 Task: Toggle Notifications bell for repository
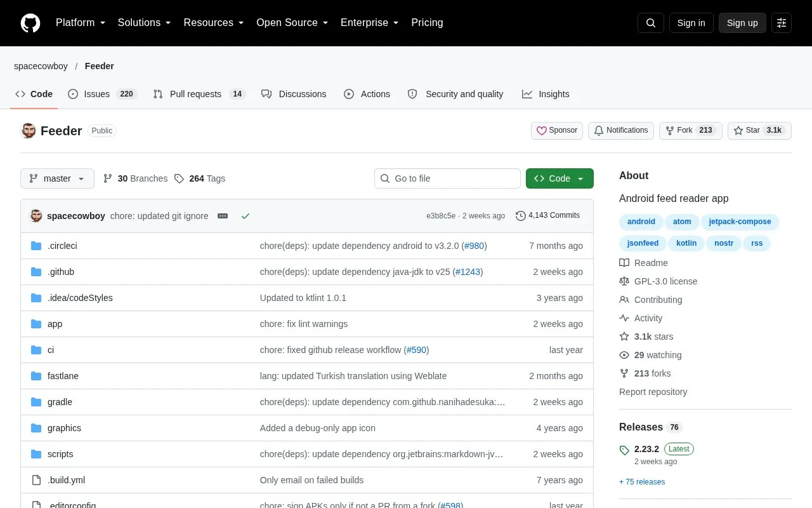point(621,130)
